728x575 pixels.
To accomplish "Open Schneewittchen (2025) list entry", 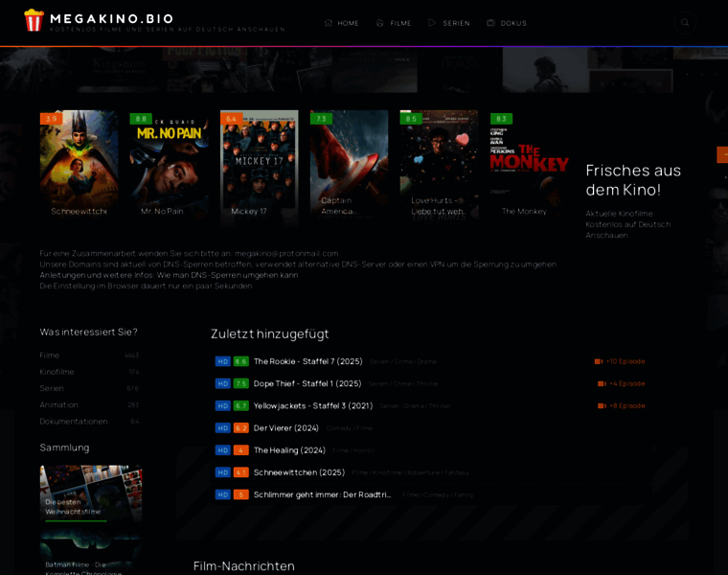I will click(x=299, y=472).
